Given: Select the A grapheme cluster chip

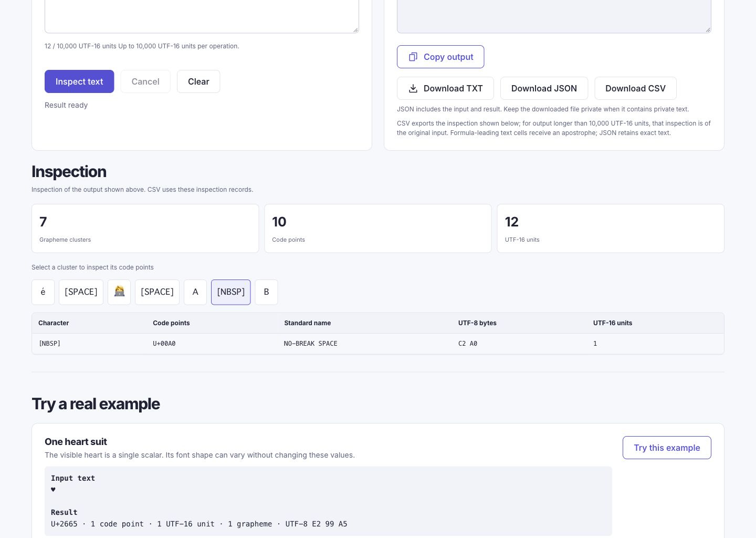Looking at the screenshot, I should coord(195,292).
